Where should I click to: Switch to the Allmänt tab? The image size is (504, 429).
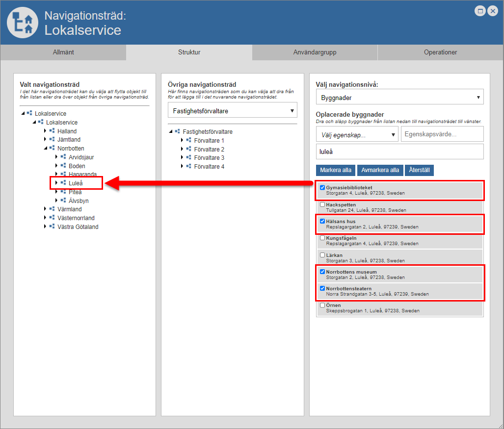pos(63,52)
